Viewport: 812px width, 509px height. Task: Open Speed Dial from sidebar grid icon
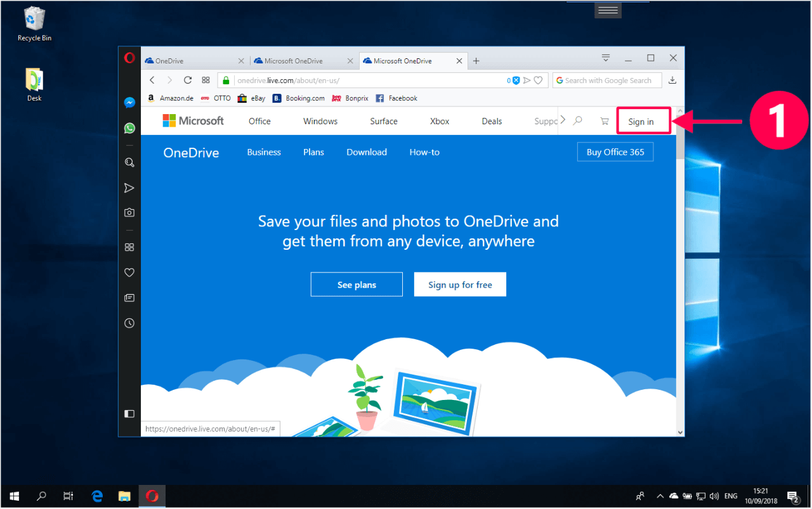click(x=129, y=247)
